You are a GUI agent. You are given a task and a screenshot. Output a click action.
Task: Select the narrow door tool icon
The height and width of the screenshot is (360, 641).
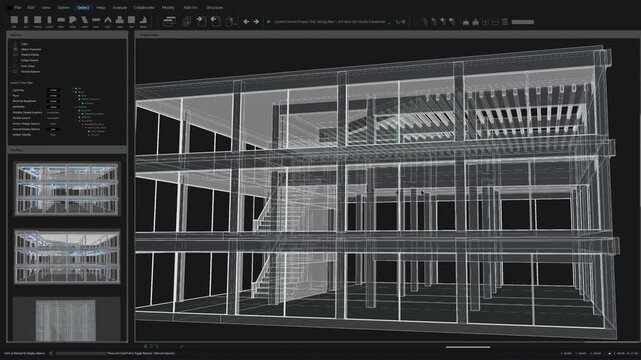tap(26, 20)
